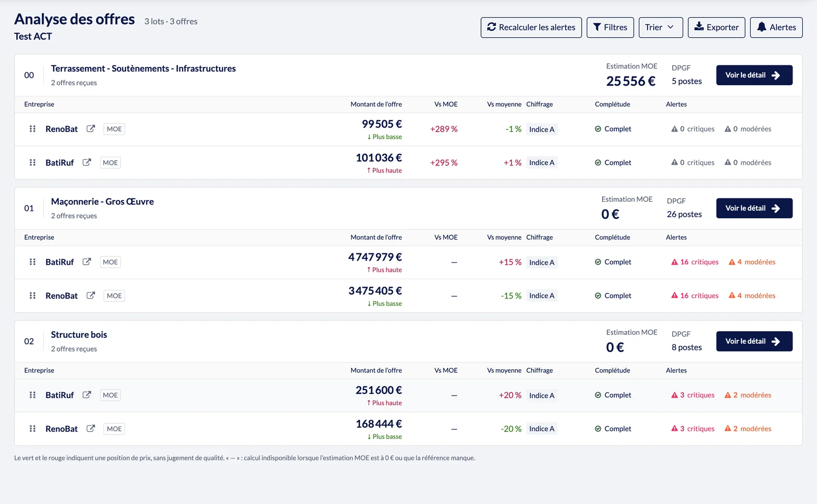
Task: Open the Trier dropdown
Action: point(661,28)
